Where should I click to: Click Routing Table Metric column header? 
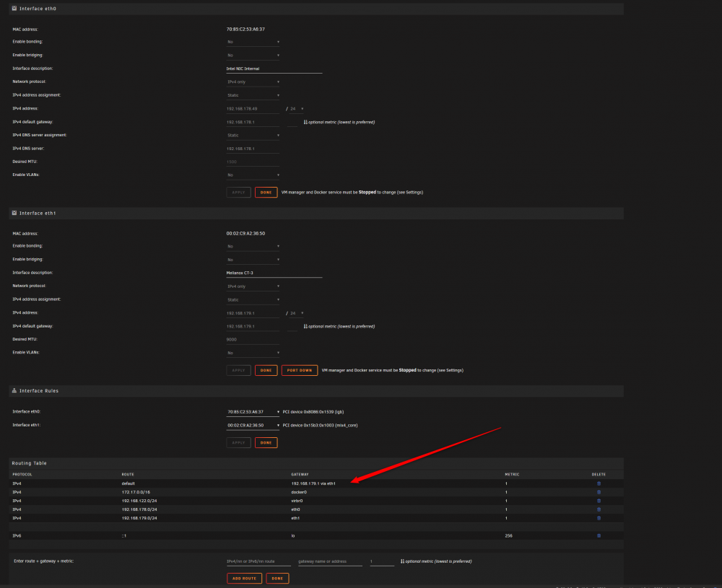(512, 474)
